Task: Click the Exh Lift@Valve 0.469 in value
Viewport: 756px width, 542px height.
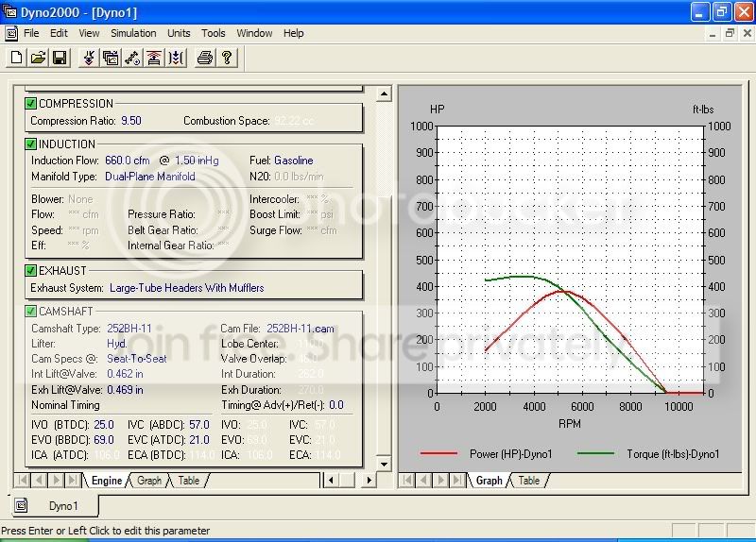Action: (x=125, y=390)
